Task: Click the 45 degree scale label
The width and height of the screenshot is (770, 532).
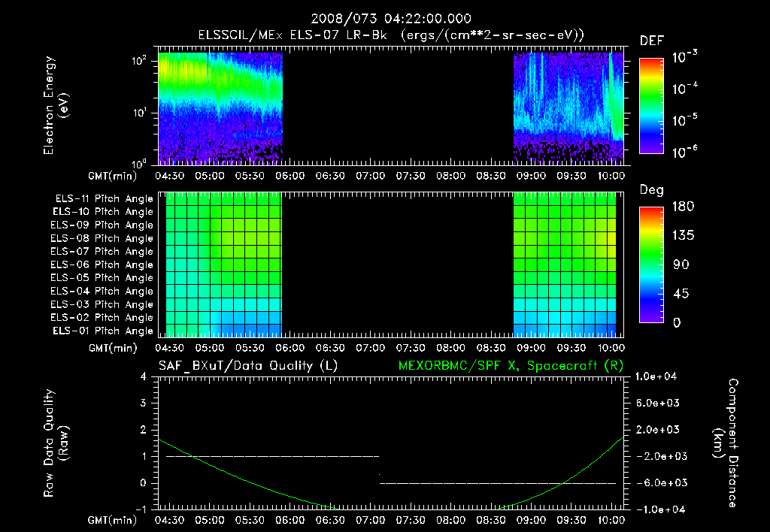Action: (x=681, y=294)
